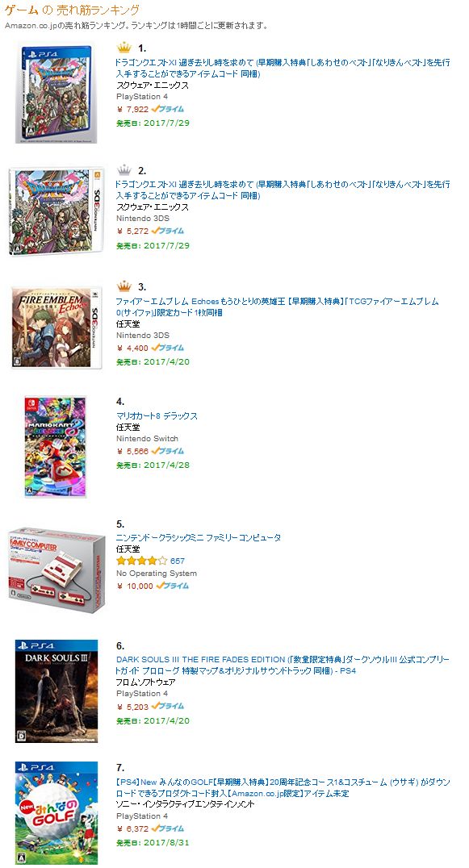Screen dimensions: 469x868
Task: Click the Prime badge next to ¥5,566
Action: point(168,451)
